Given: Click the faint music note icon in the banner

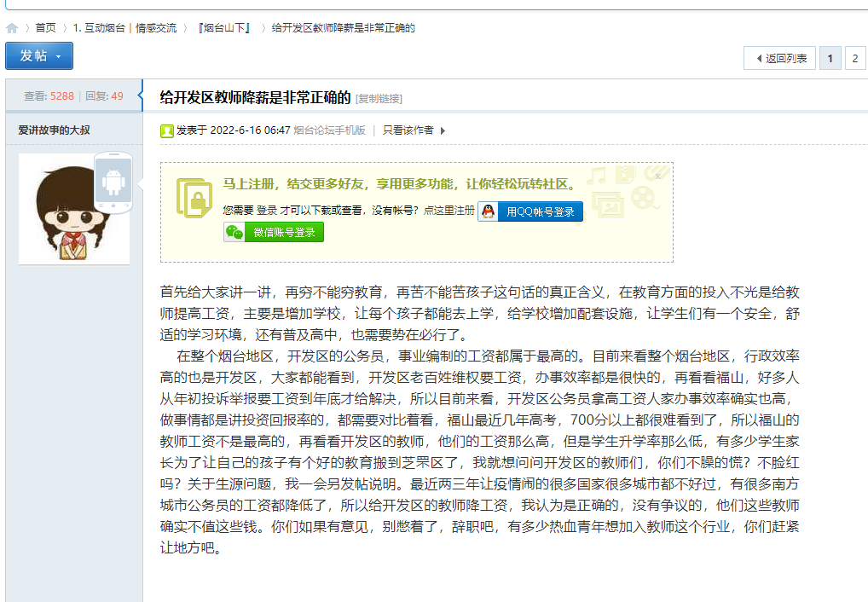Looking at the screenshot, I should 597,176.
